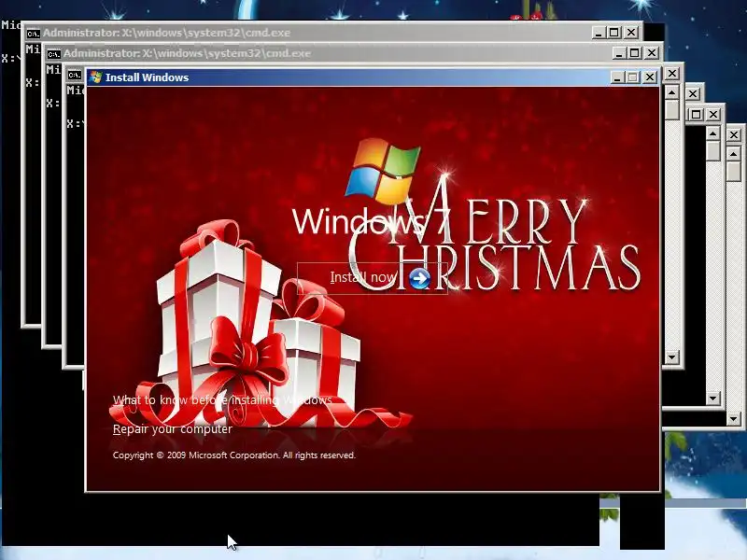Click up arrow of scrollbar adjacent to Install Windows

(x=671, y=92)
